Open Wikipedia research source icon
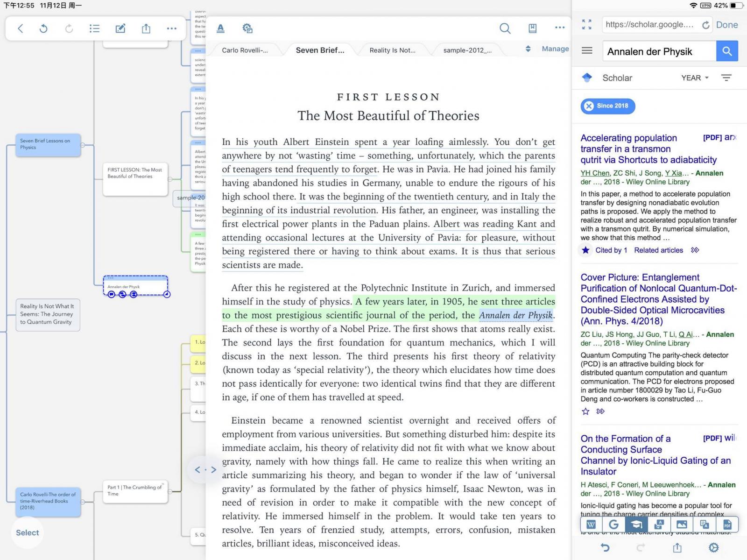This screenshot has width=747, height=560. click(591, 525)
